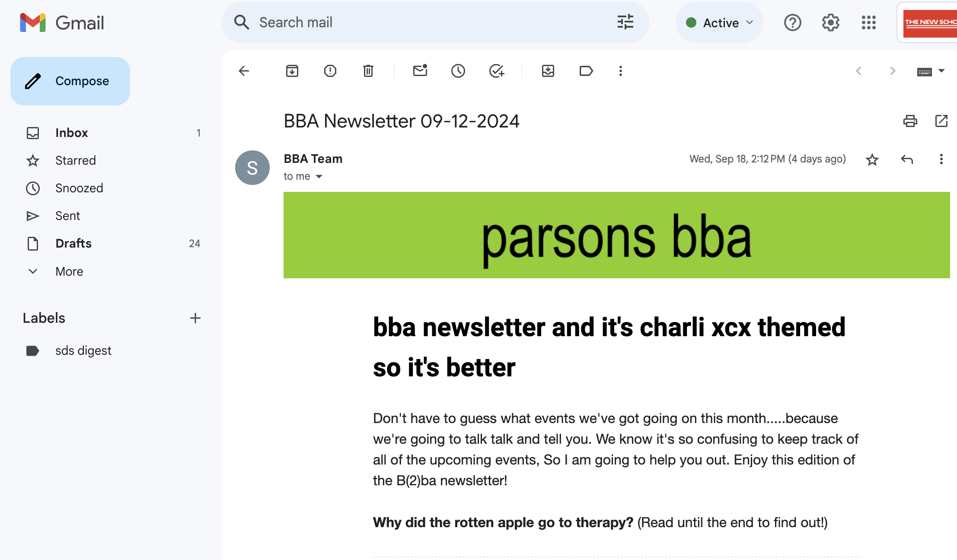Viewport: 957px width, 560px height.
Task: Expand More in the left sidebar
Action: tap(69, 271)
